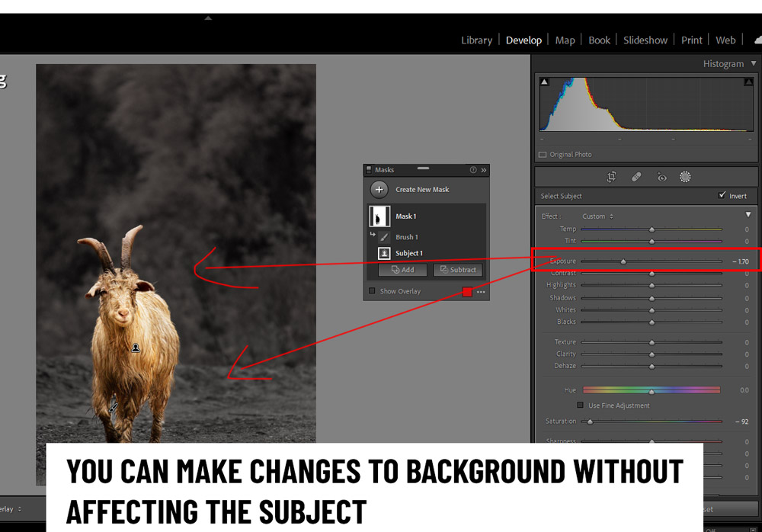Viewport: 762px width, 532px height.
Task: Open the Slideshow module
Action: pos(645,40)
